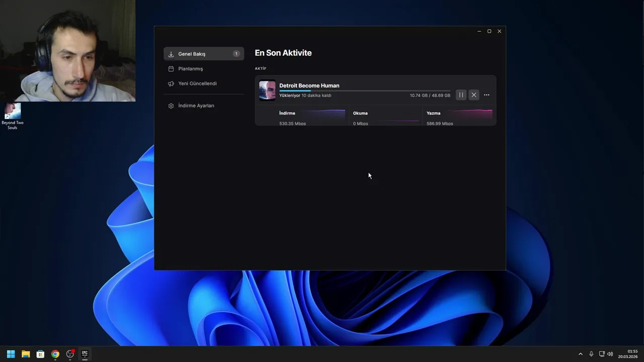Screen dimensions: 644x362
Task: Click the 586.99 Mbps write value
Action: (x=440, y=123)
